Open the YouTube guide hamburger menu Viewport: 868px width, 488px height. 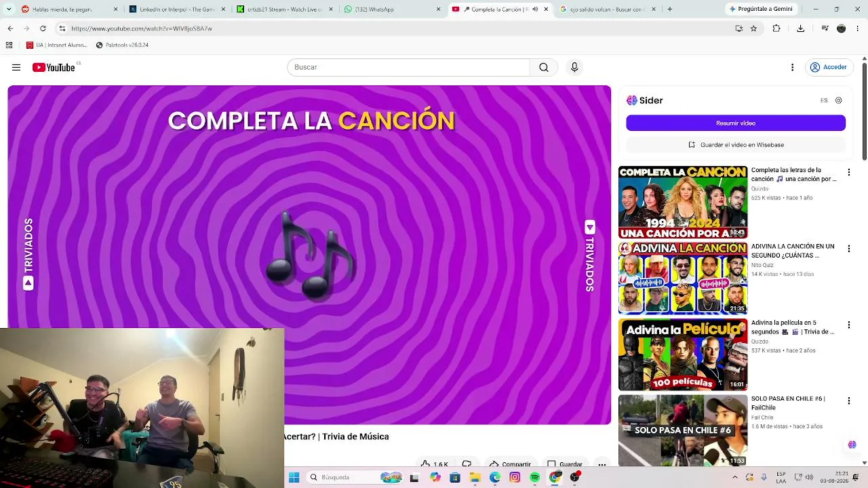tap(16, 67)
